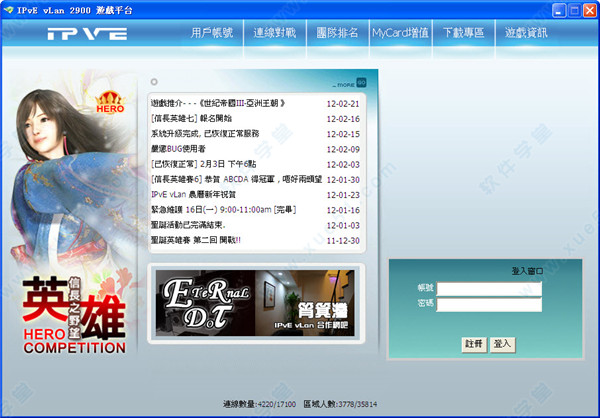Image resolution: width=600 pixels, height=418 pixels.
Task: Click date 12-02-09 in news list
Action: (x=343, y=149)
